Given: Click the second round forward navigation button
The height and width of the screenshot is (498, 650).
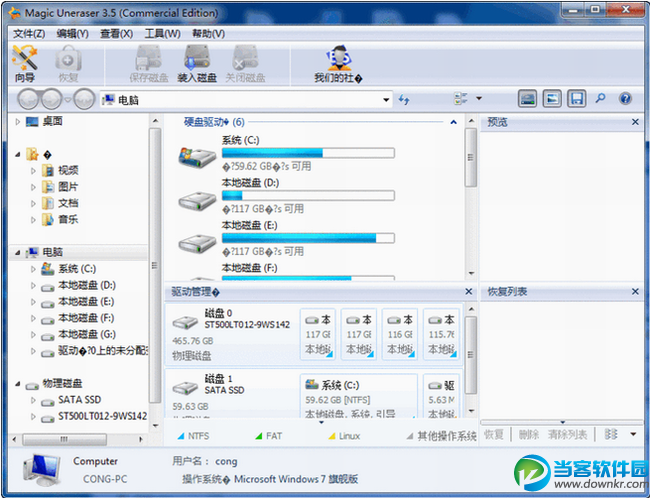Looking at the screenshot, I should [51, 100].
